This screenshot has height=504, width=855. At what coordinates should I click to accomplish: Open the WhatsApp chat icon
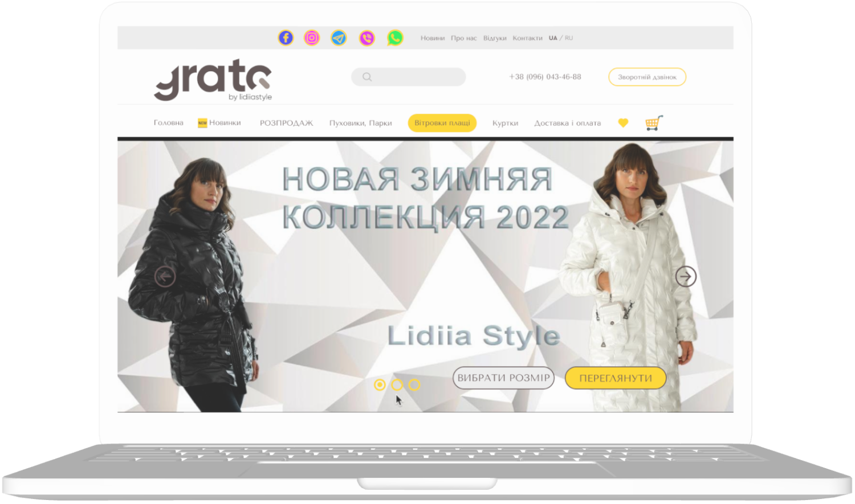coord(394,38)
